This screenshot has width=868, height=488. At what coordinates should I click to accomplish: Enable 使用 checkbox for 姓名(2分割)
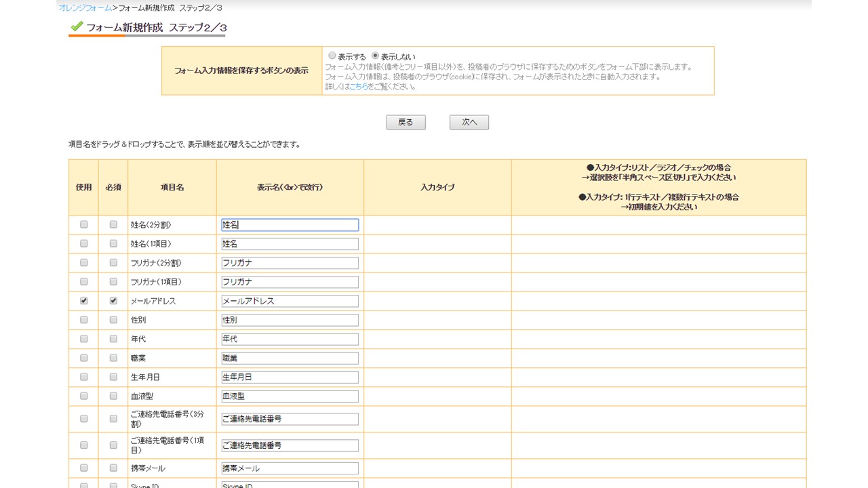pyautogui.click(x=84, y=224)
